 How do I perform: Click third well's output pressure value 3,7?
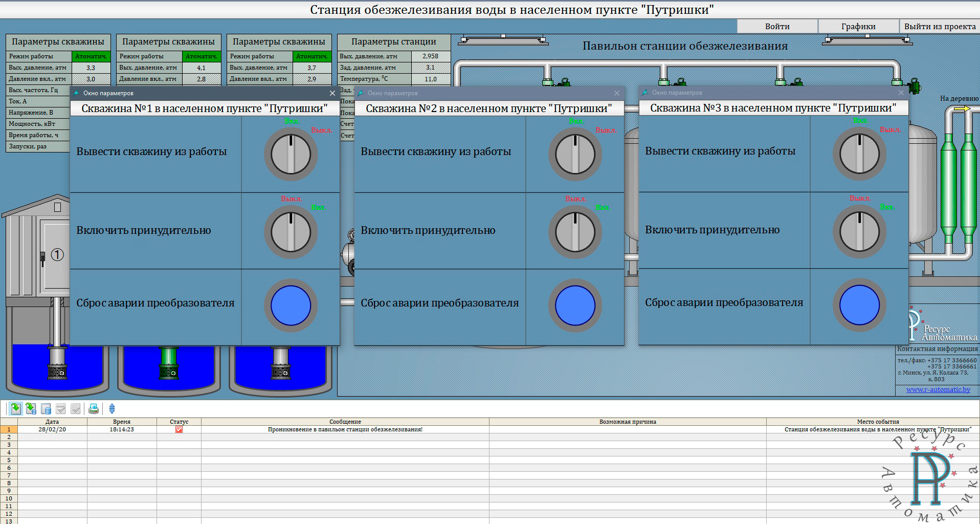pos(312,68)
